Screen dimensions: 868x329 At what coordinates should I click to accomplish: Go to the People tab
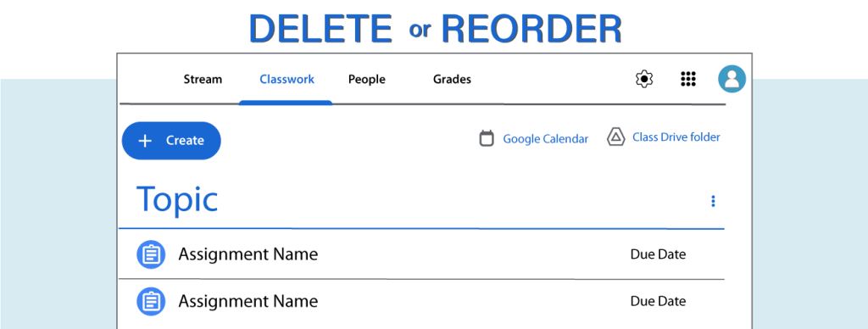coord(366,79)
